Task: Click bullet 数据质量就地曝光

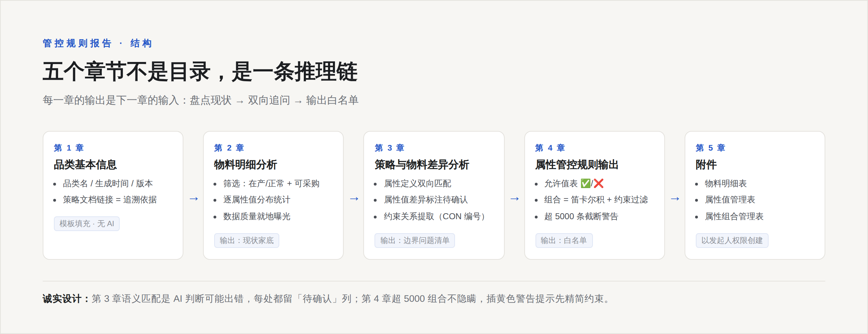Action: 257,216
